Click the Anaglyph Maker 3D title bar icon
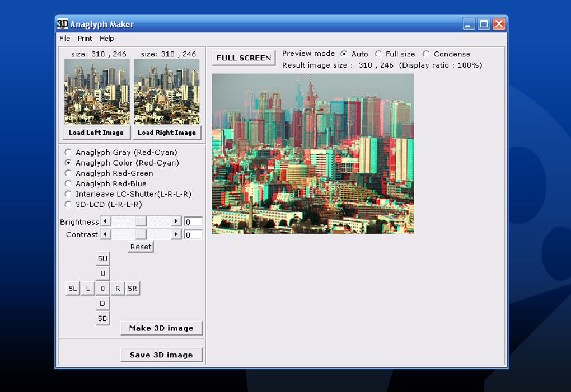The width and height of the screenshot is (571, 392). pos(62,23)
